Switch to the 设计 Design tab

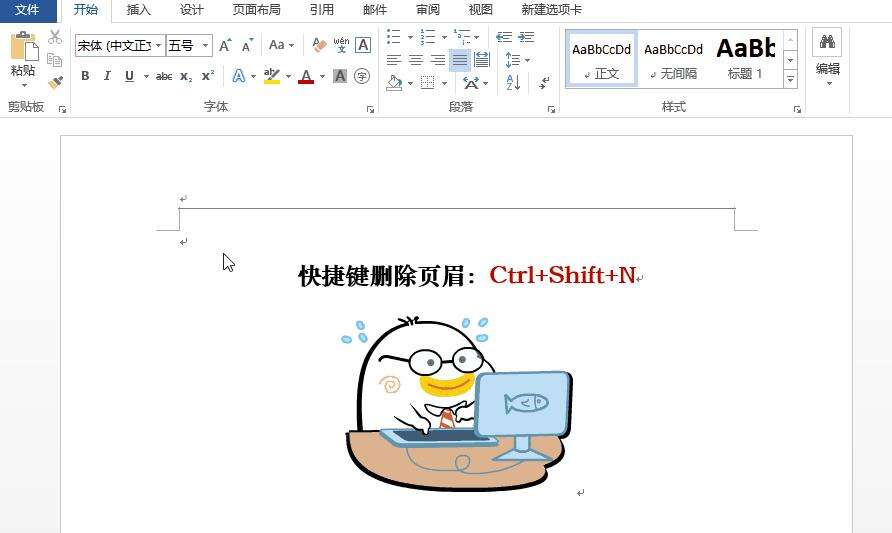pos(192,10)
